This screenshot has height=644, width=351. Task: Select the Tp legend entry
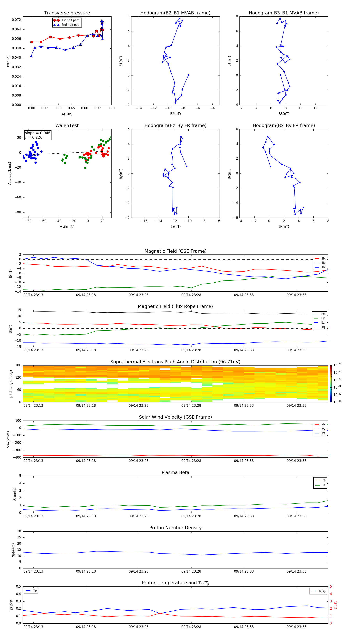(31, 591)
